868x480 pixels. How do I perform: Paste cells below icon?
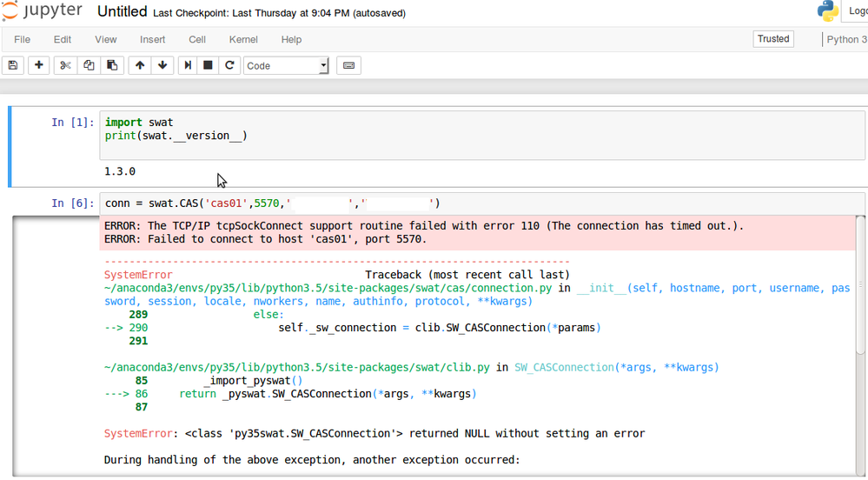coord(112,65)
